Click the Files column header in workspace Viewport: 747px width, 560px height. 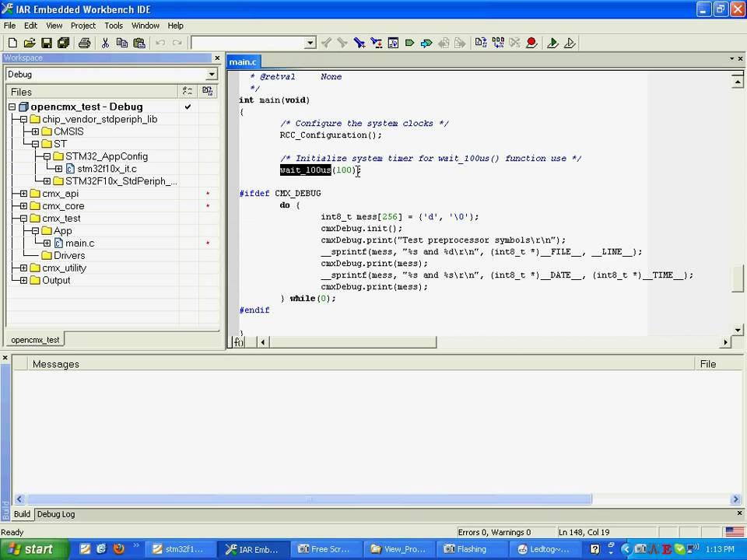coord(93,92)
